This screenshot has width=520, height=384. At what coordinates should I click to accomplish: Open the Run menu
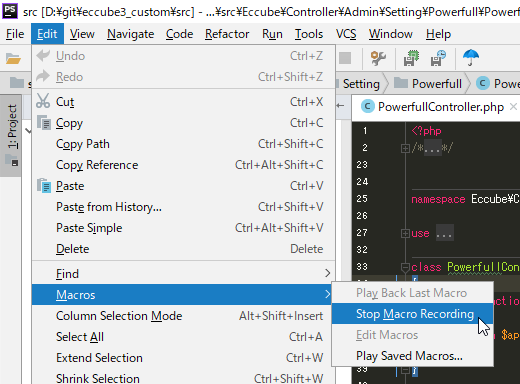[272, 34]
